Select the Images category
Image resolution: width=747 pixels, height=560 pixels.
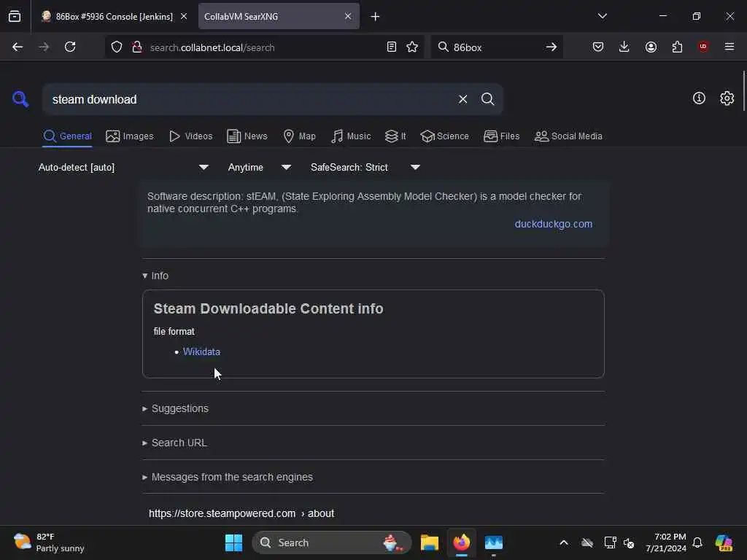[130, 136]
